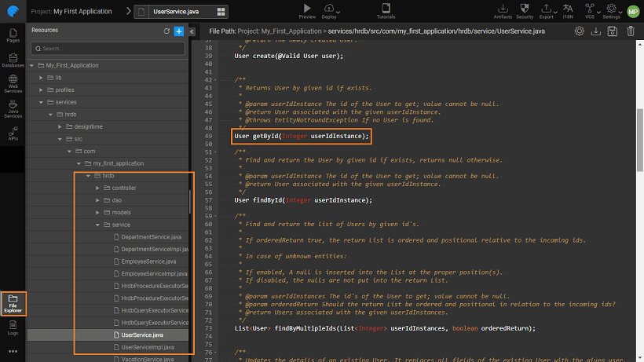Select File Explorer in the sidebar

[13, 302]
